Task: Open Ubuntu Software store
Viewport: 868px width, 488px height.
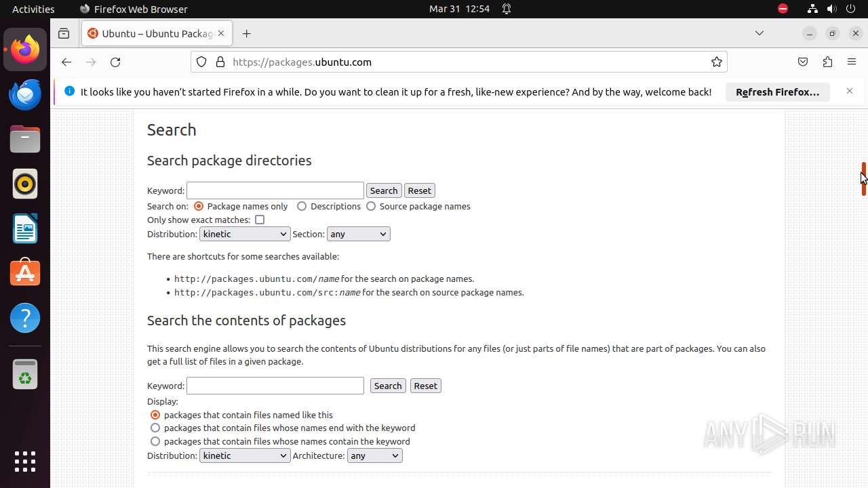Action: (x=25, y=273)
